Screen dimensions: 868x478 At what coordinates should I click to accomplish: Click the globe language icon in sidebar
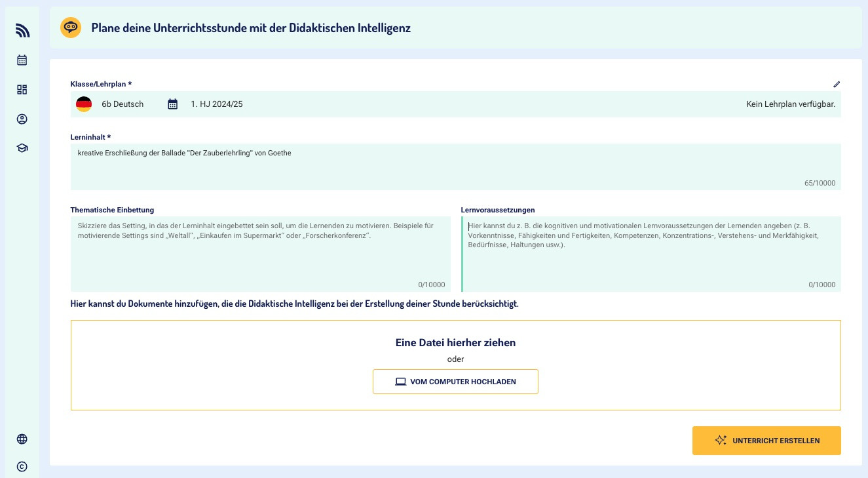(22, 439)
